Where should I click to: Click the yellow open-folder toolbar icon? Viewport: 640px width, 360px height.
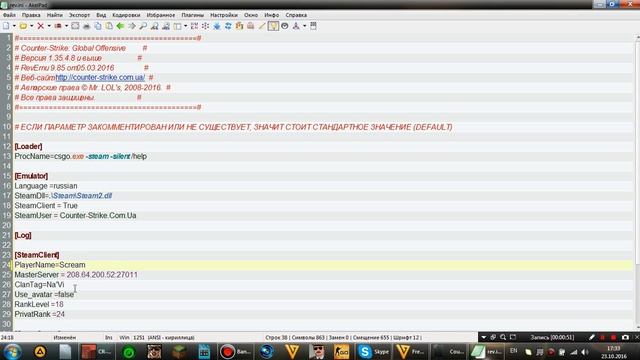(x=23, y=26)
